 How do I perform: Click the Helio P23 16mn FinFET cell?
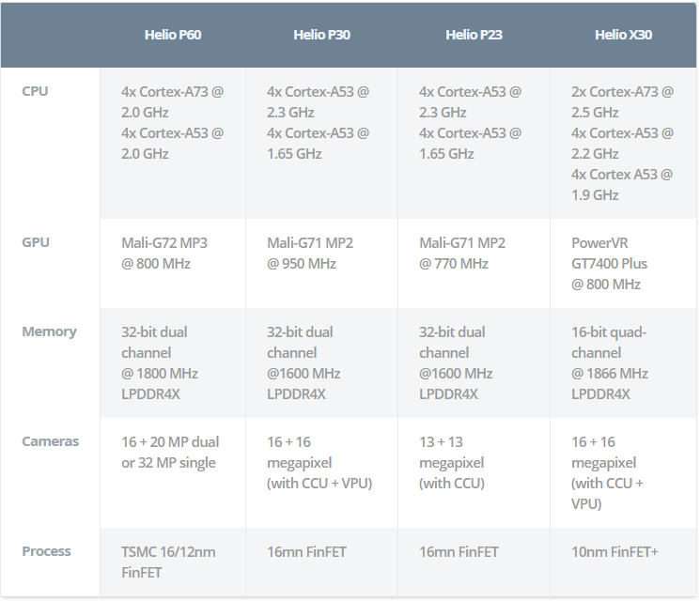coord(474,562)
